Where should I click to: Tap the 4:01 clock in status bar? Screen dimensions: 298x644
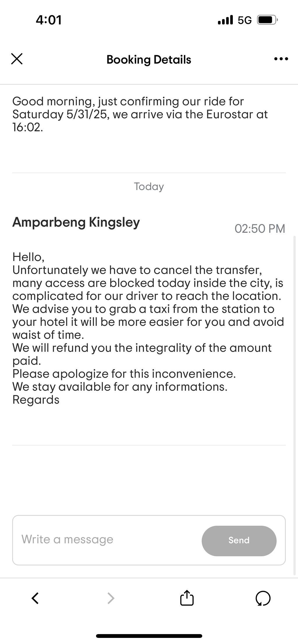pyautogui.click(x=49, y=20)
